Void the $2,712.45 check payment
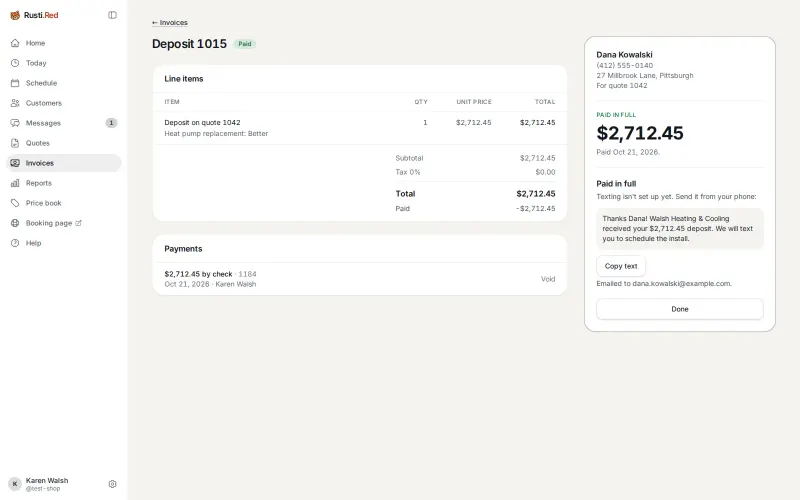 pos(548,279)
